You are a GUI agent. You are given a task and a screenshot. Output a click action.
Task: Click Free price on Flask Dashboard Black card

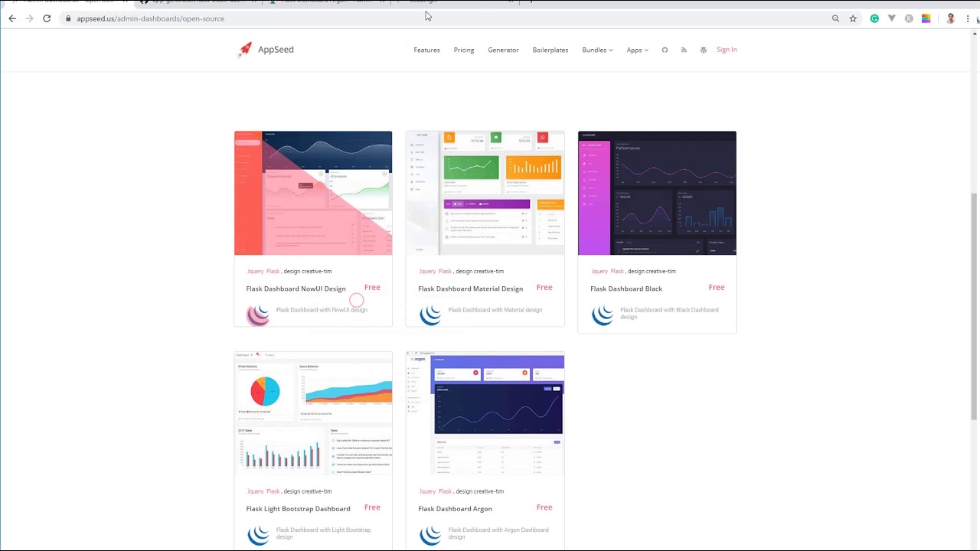[x=717, y=288]
